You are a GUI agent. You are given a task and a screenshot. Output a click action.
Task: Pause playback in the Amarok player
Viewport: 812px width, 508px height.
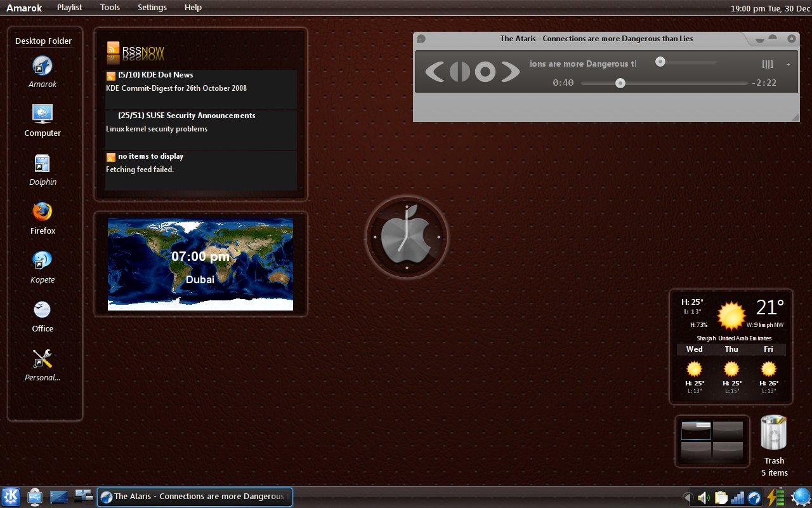pos(460,71)
